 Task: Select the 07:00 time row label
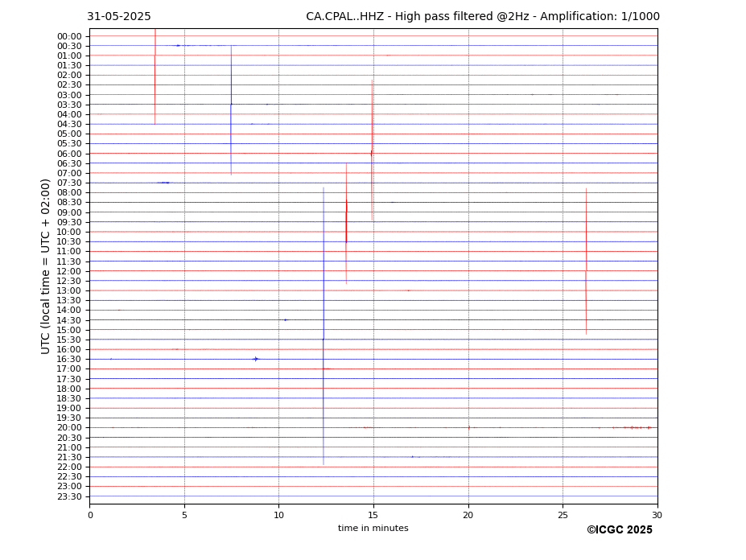click(x=69, y=173)
